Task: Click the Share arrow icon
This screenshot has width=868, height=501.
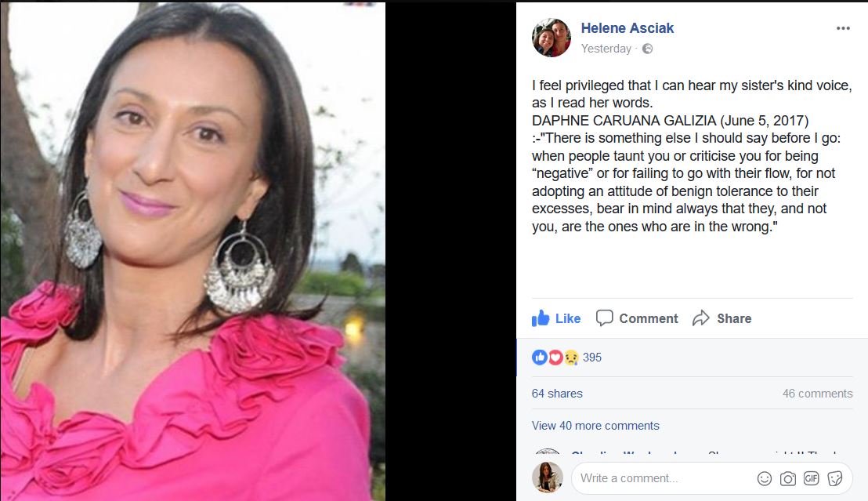Action: coord(701,318)
